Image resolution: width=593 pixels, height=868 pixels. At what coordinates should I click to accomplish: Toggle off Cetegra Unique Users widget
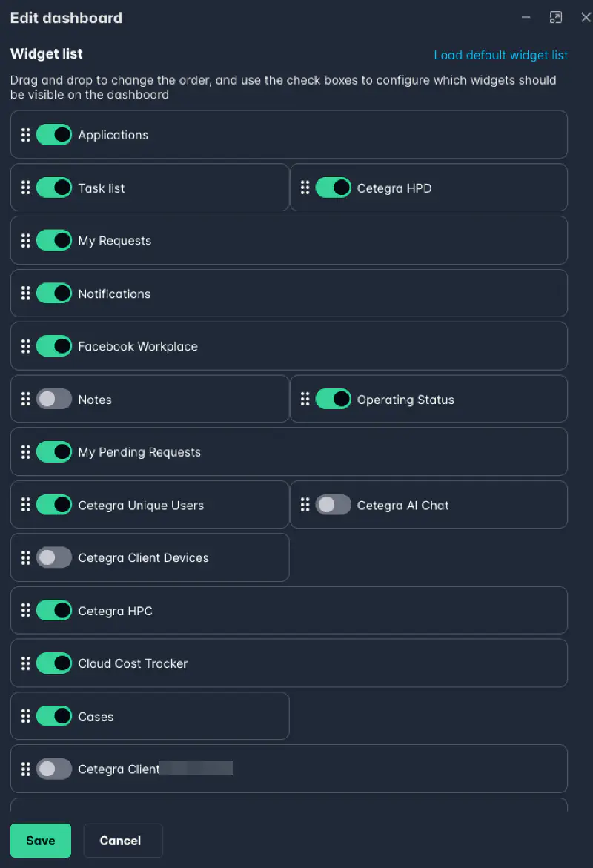pyautogui.click(x=54, y=505)
